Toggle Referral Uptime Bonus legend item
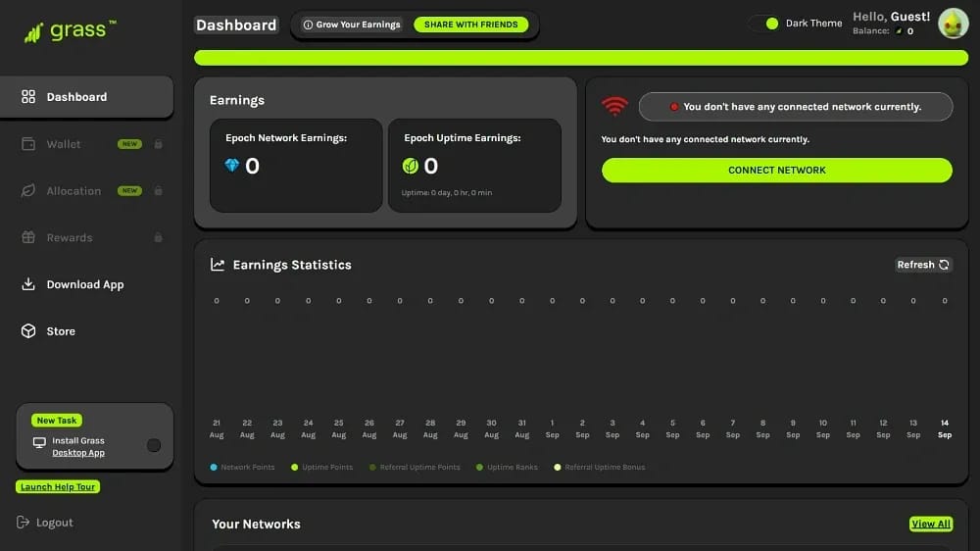 point(600,468)
